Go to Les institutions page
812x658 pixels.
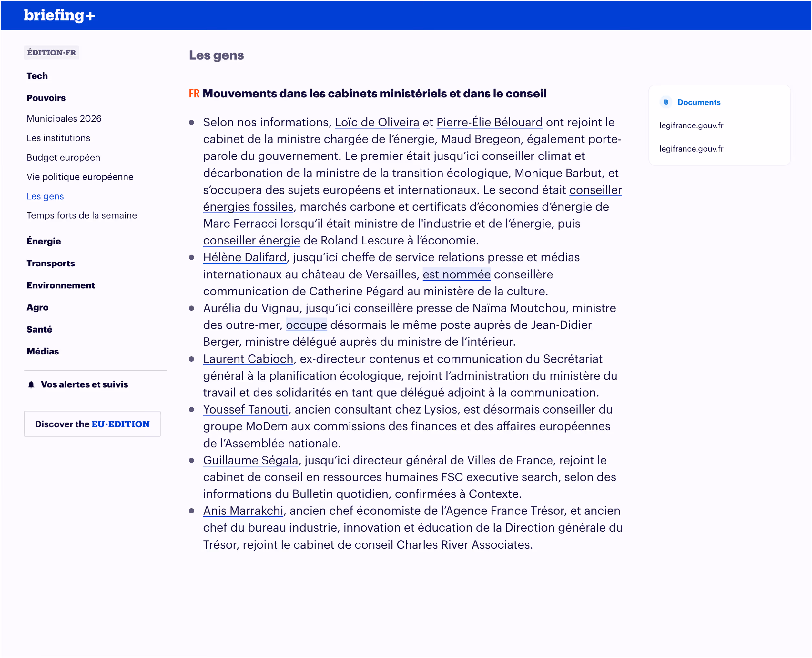58,138
